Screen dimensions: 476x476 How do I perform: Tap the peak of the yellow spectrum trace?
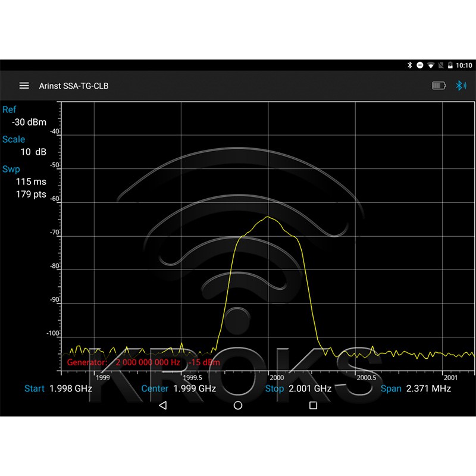(268, 217)
